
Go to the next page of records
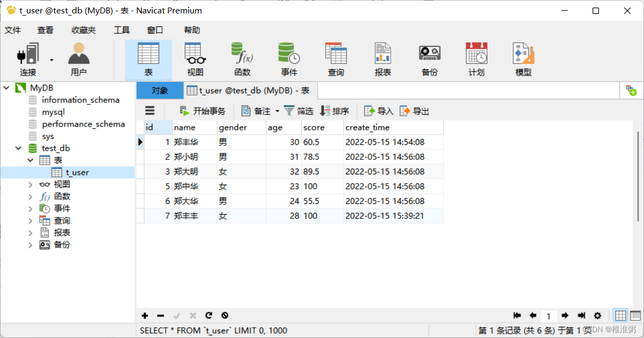tap(565, 316)
